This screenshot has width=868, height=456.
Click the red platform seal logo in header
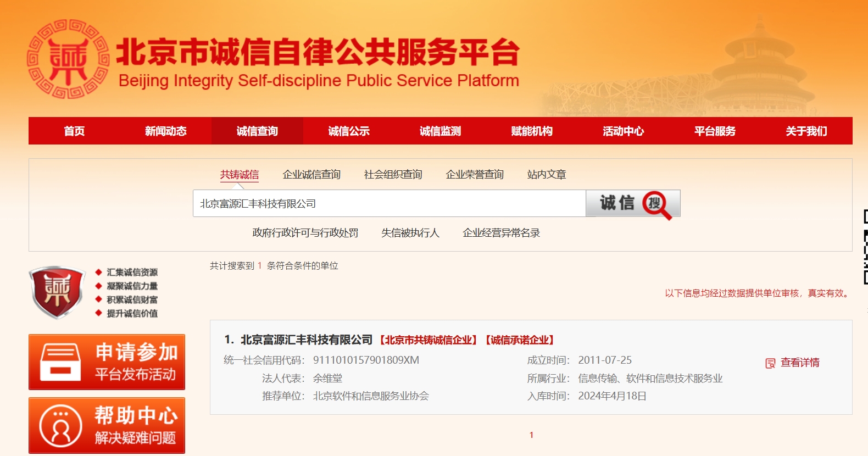click(68, 59)
